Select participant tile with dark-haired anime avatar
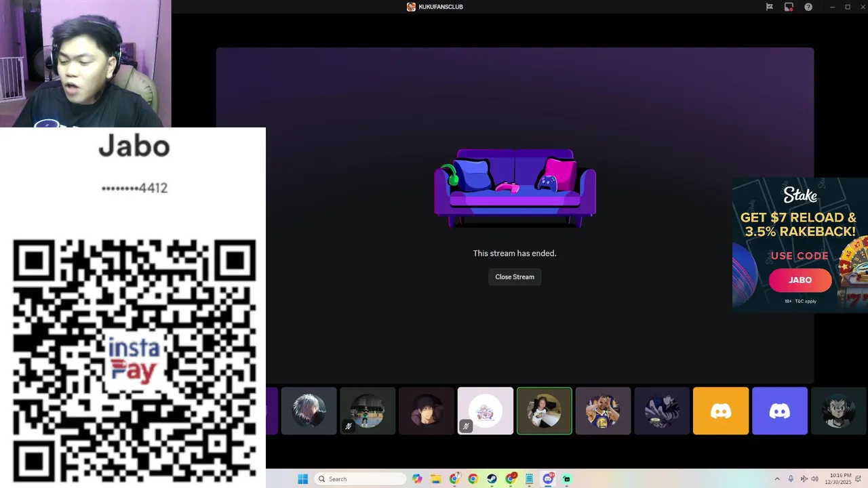 427,411
